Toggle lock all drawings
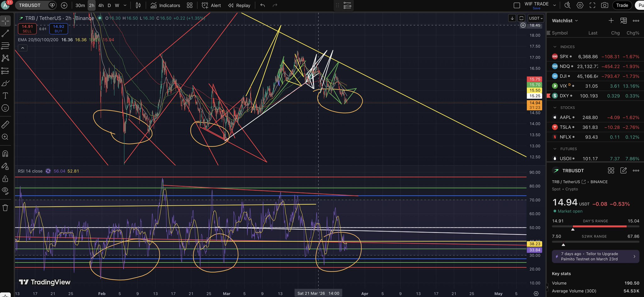Screen dimensions: 644x297 [x=5, y=179]
